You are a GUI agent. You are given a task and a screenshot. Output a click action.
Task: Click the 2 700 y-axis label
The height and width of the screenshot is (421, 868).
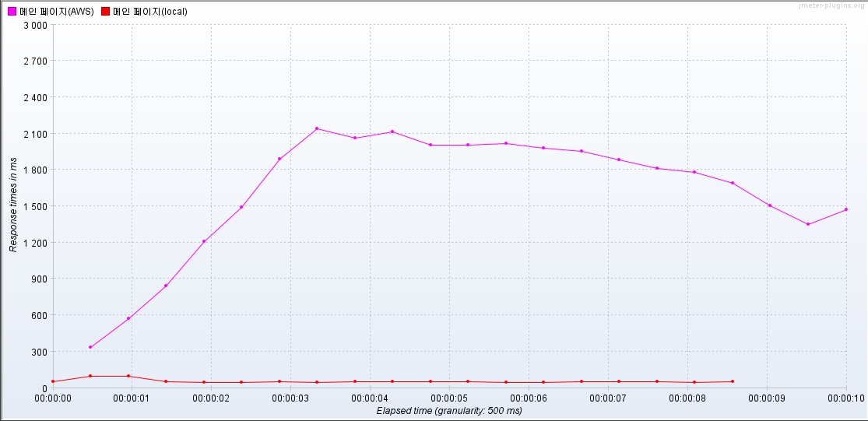click(x=34, y=61)
